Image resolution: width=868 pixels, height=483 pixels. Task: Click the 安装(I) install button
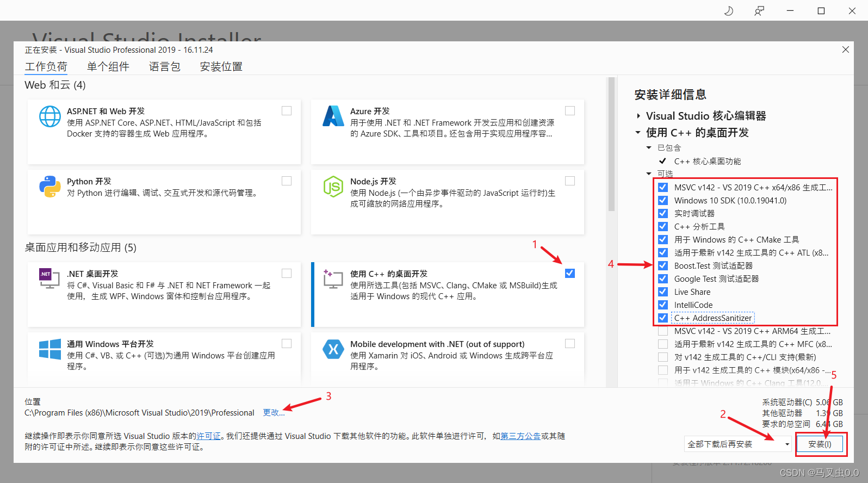(820, 444)
